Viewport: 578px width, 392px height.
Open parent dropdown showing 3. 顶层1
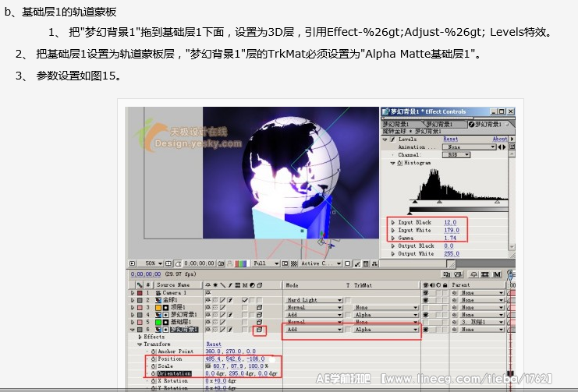point(482,322)
